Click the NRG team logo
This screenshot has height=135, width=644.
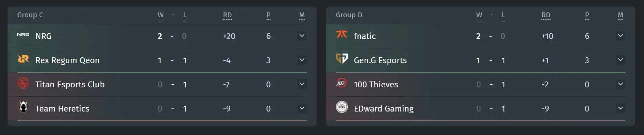coord(23,35)
